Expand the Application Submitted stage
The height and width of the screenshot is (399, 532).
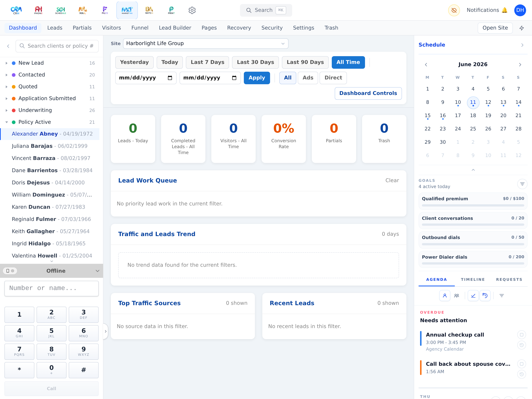click(x=6, y=98)
